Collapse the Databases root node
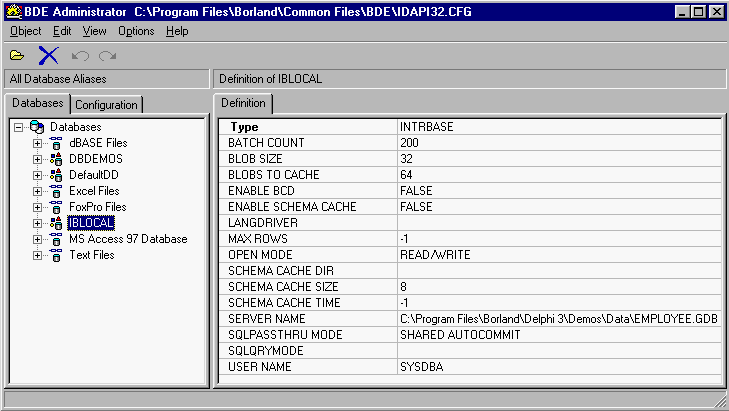This screenshot has height=411, width=729. pos(18,127)
